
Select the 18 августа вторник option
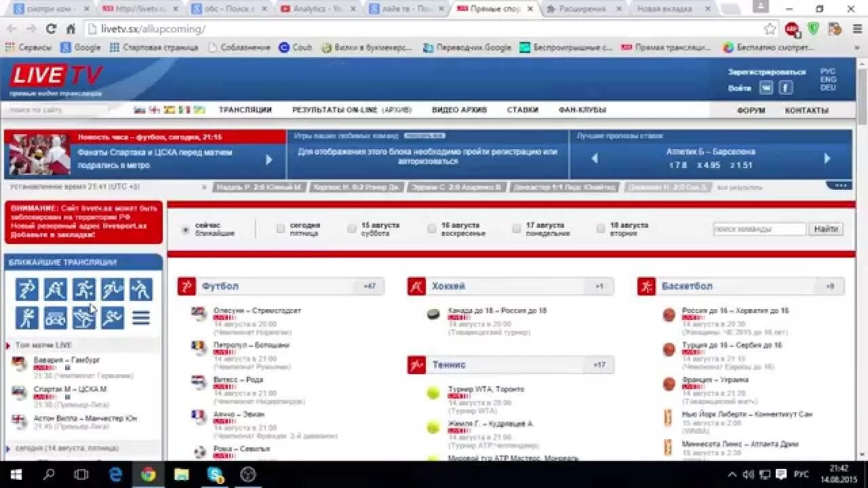[600, 229]
